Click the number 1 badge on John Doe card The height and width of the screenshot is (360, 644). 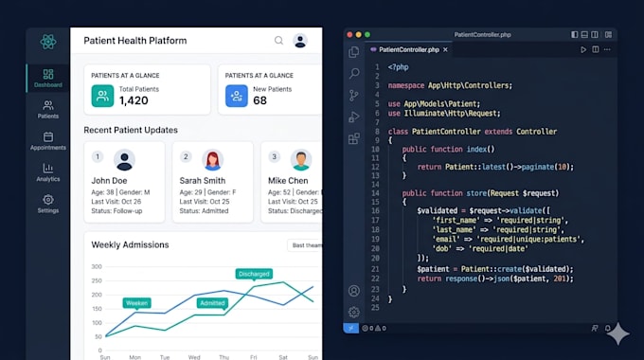coord(98,156)
